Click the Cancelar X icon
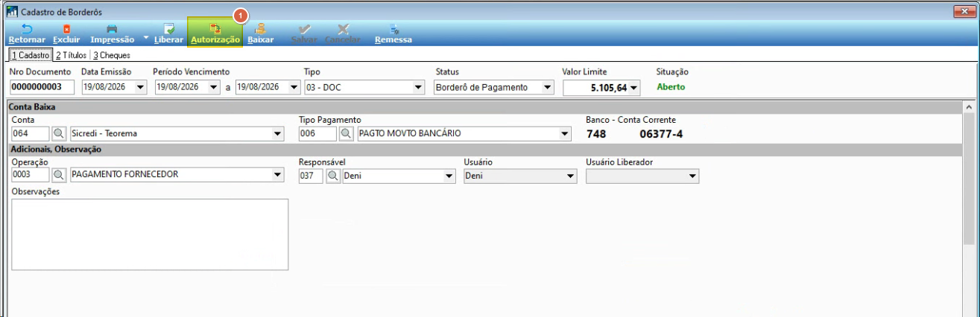 click(x=343, y=29)
